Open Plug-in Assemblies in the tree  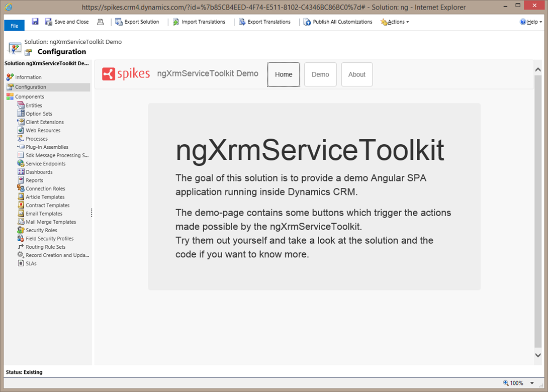(x=47, y=147)
